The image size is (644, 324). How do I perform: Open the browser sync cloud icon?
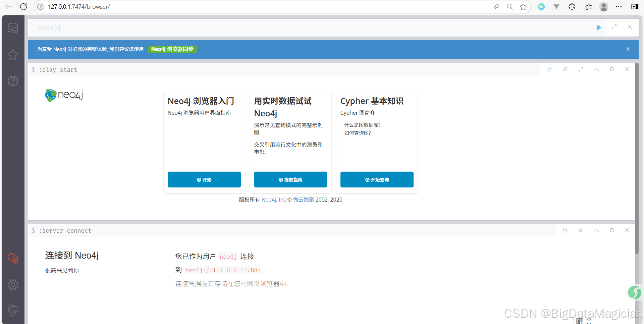click(x=13, y=258)
